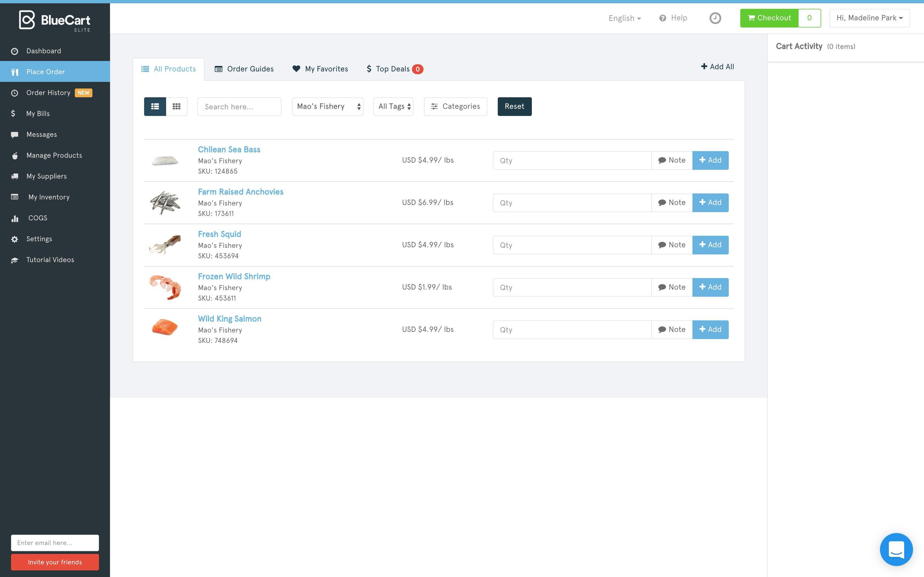The height and width of the screenshot is (577, 924).
Task: Switch to grid view layout
Action: click(176, 107)
